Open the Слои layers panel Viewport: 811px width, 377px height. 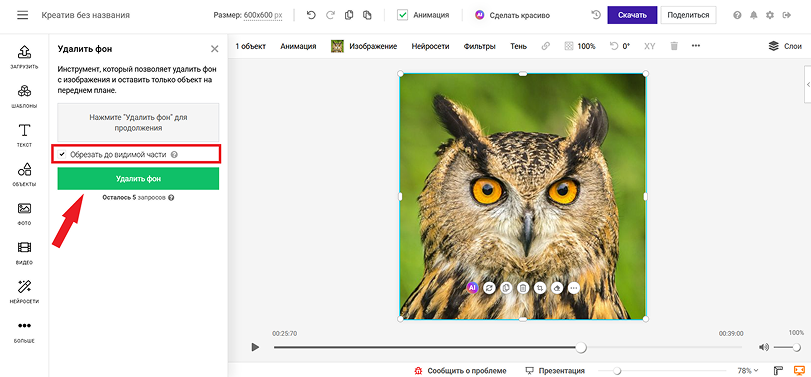(x=785, y=46)
